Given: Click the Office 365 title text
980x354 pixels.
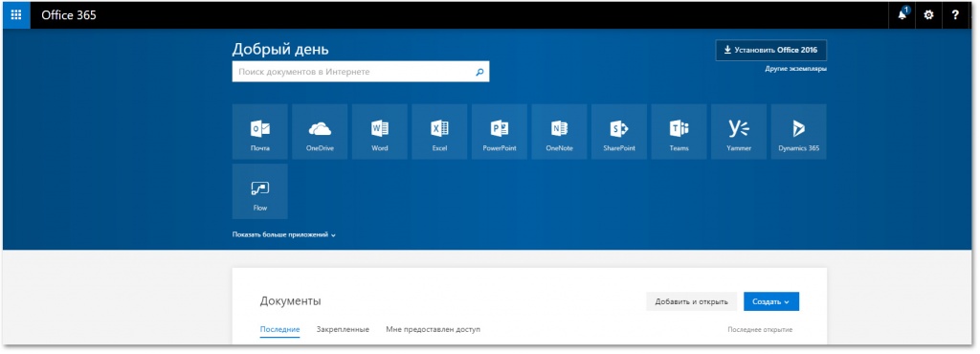Looking at the screenshot, I should [69, 15].
